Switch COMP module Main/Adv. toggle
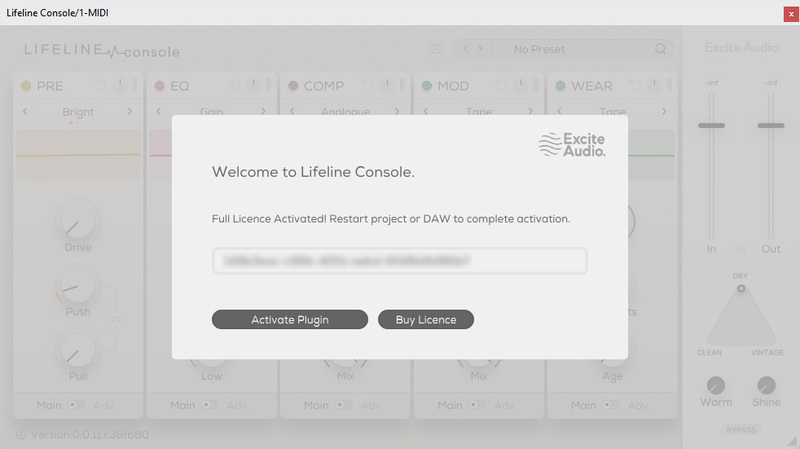This screenshot has height=449, width=800. pos(344,405)
